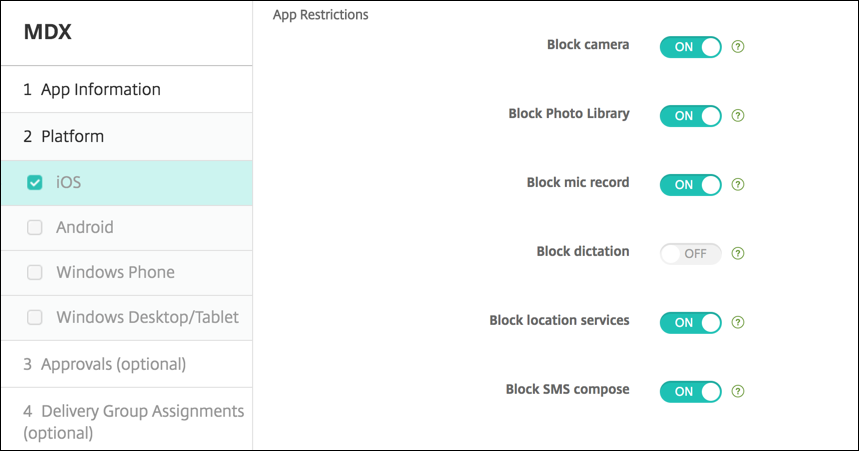
Task: Click help icon beside Block camera
Action: point(739,46)
